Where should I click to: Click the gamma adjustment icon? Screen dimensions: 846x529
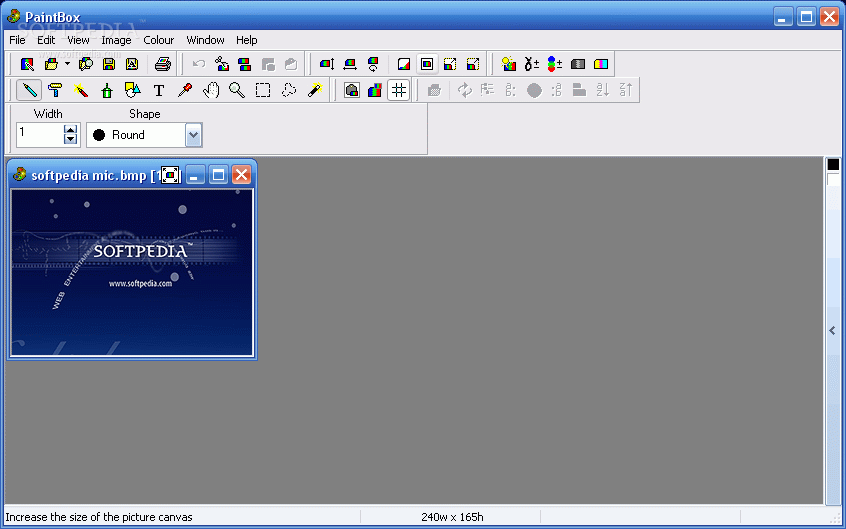(x=531, y=64)
